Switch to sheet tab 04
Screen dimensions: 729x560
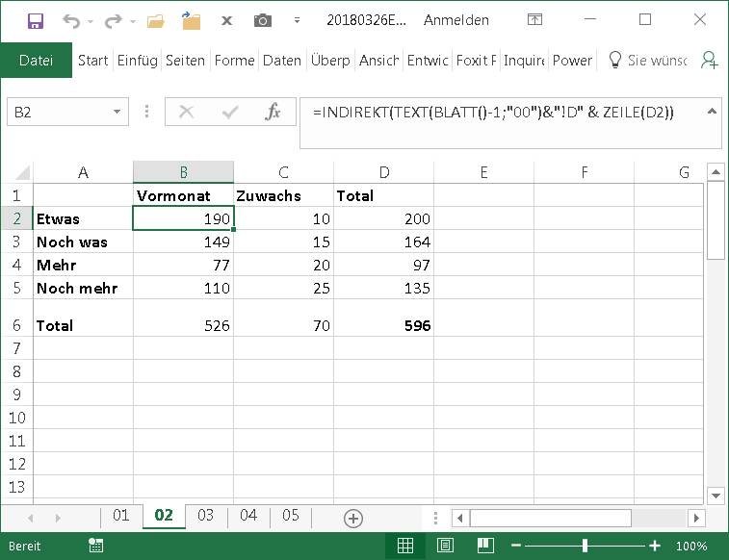click(x=248, y=515)
